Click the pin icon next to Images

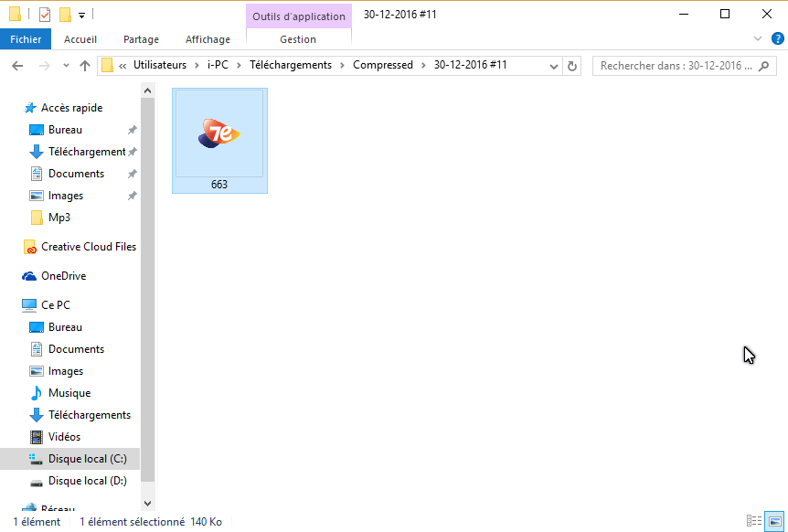133,196
